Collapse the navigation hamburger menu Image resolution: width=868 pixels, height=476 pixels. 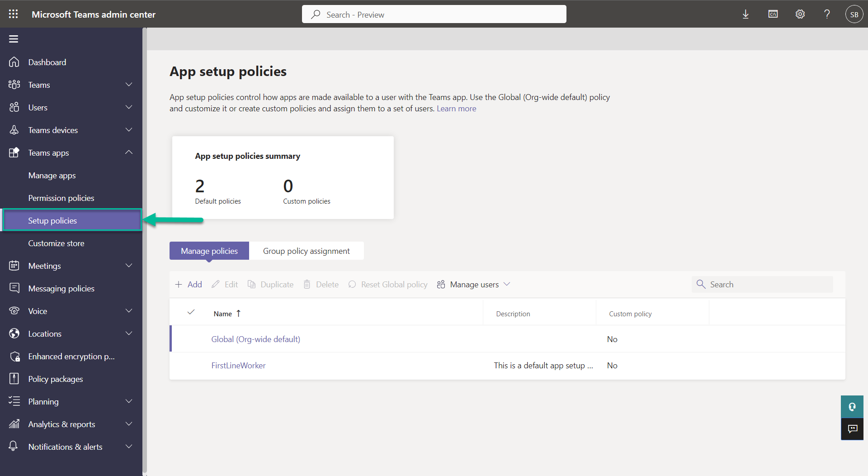point(14,39)
